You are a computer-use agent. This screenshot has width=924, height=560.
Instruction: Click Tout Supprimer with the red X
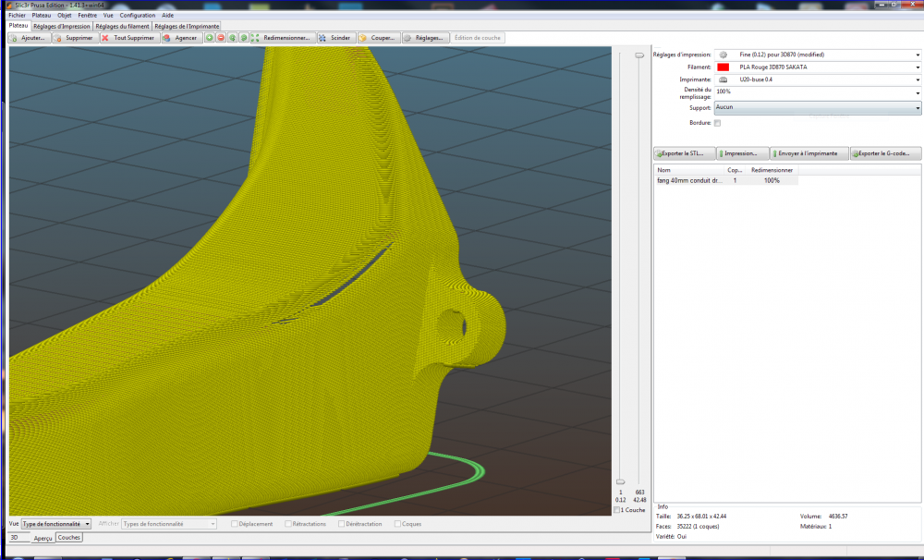tap(128, 38)
